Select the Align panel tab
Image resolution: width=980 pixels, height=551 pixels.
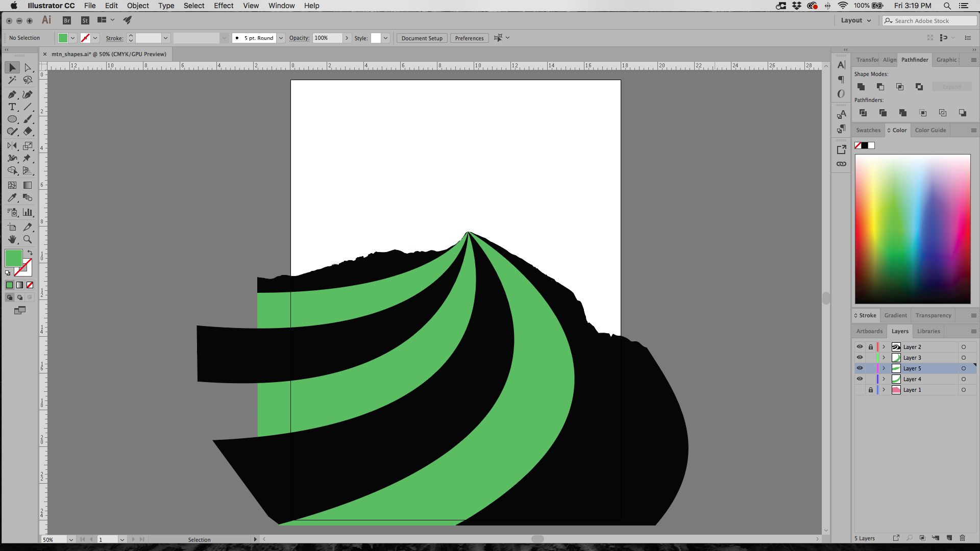(890, 60)
